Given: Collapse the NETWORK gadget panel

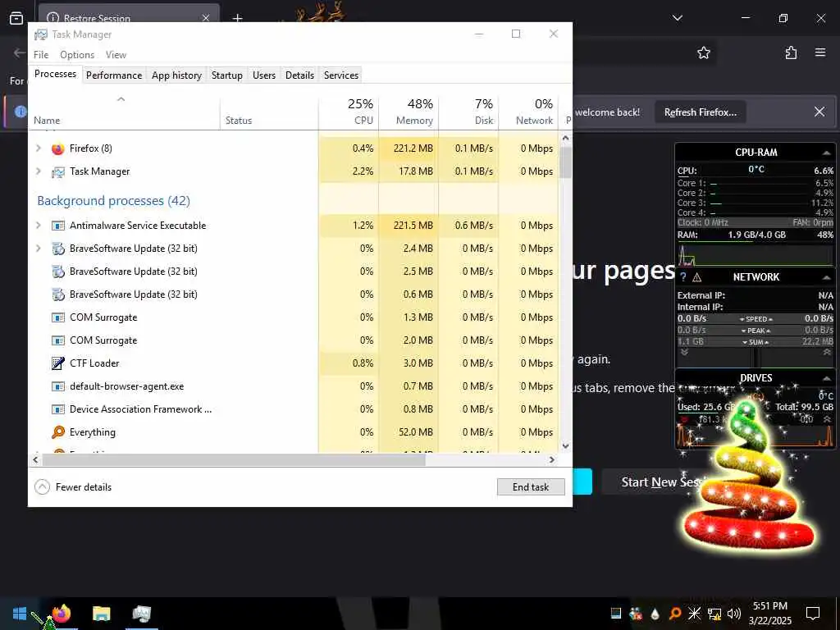Looking at the screenshot, I should click(x=826, y=277).
